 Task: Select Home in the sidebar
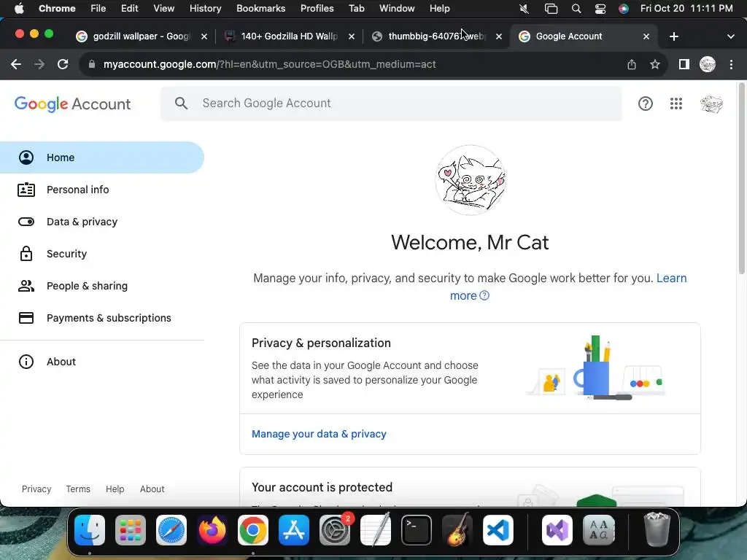point(102,157)
